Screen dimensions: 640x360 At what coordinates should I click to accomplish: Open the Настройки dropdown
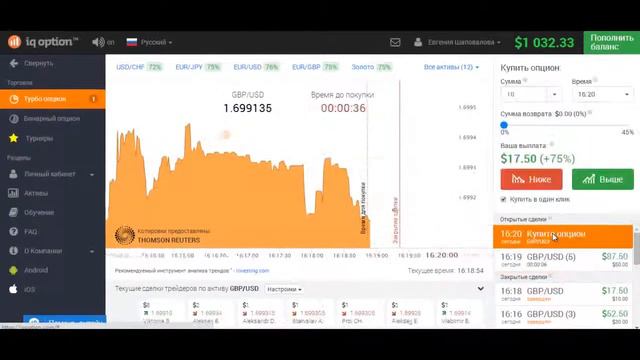pyautogui.click(x=284, y=289)
